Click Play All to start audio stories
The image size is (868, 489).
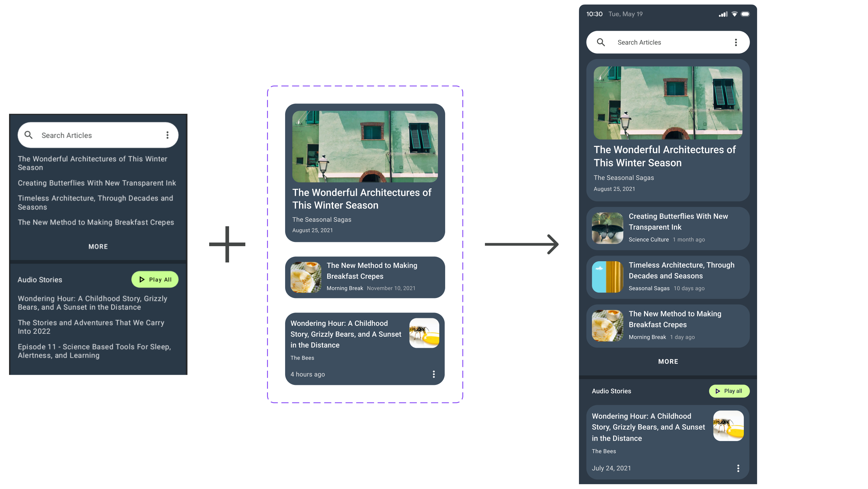pos(728,391)
